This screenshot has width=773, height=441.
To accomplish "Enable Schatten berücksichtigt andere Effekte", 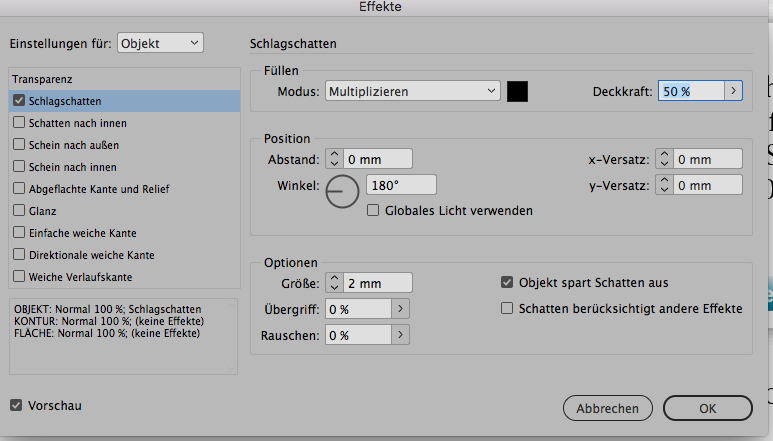I will (x=508, y=309).
